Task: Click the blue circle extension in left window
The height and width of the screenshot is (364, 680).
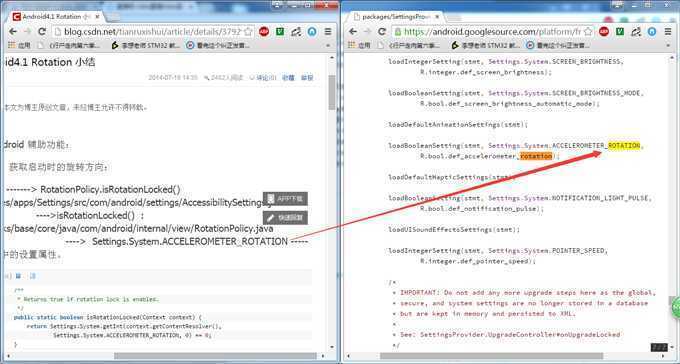Action: coord(312,31)
